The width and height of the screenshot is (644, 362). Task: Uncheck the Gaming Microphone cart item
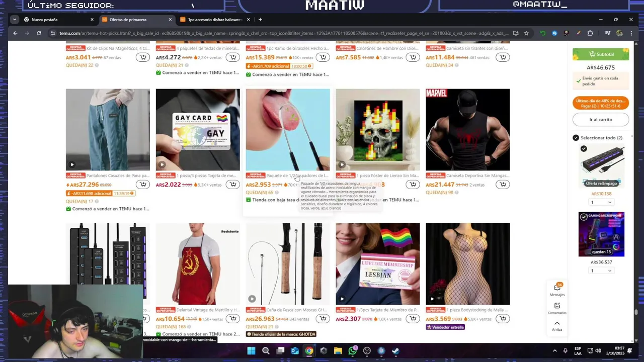point(584,217)
